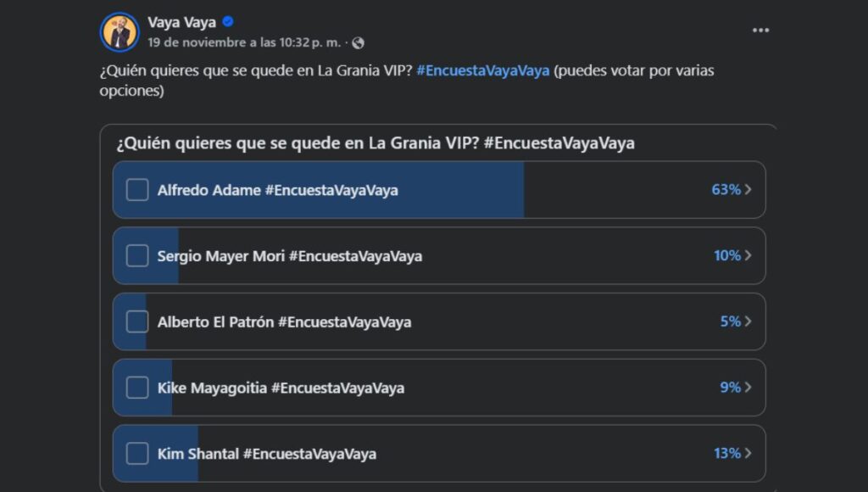Expand results chevron beside 5%
Screen dimensions: 868x492
pyautogui.click(x=749, y=321)
